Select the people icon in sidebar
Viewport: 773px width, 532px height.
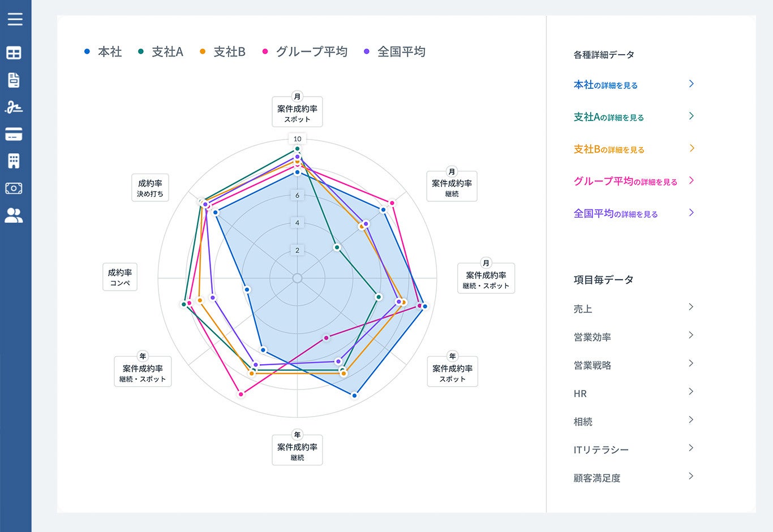[14, 215]
